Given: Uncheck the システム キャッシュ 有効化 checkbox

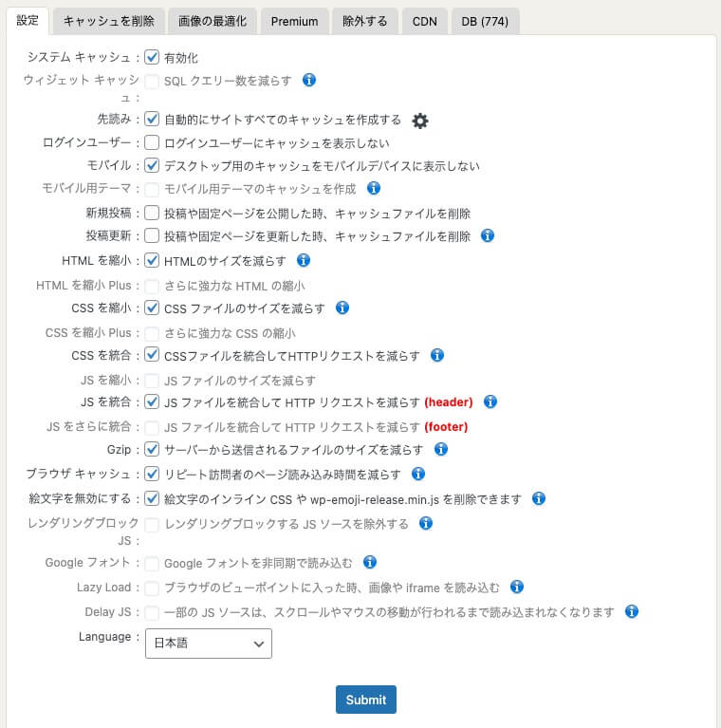Looking at the screenshot, I should pyautogui.click(x=152, y=57).
